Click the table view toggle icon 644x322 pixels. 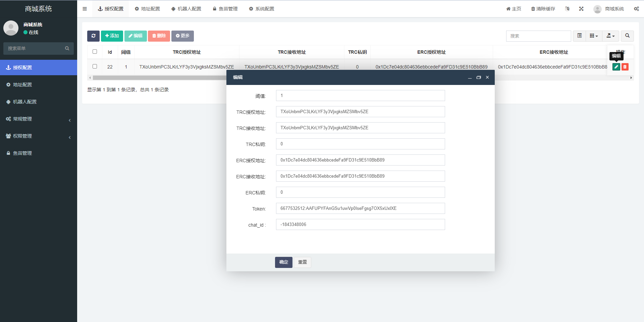click(x=579, y=36)
